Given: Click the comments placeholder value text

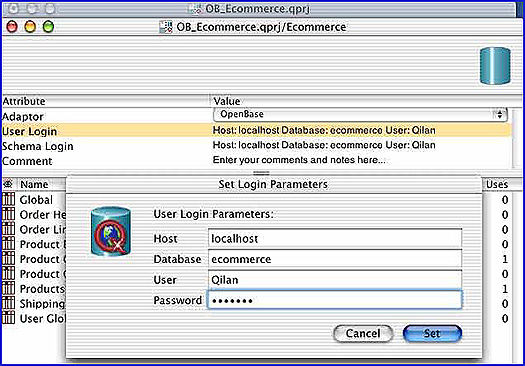Looking at the screenshot, I should tap(299, 160).
